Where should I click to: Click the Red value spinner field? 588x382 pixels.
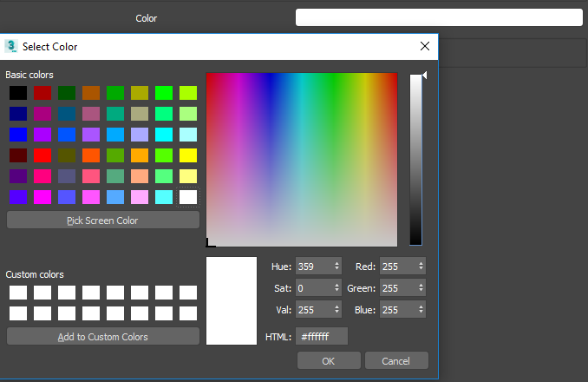point(399,267)
